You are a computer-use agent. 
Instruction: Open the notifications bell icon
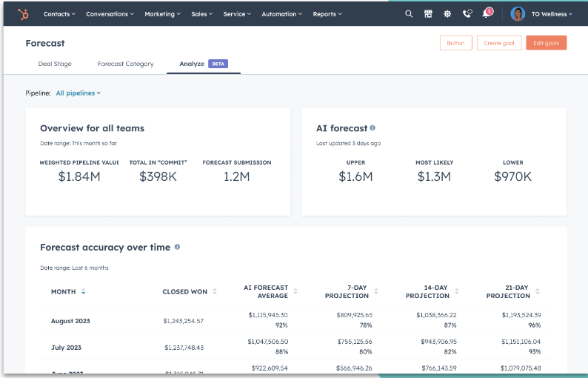(487, 13)
